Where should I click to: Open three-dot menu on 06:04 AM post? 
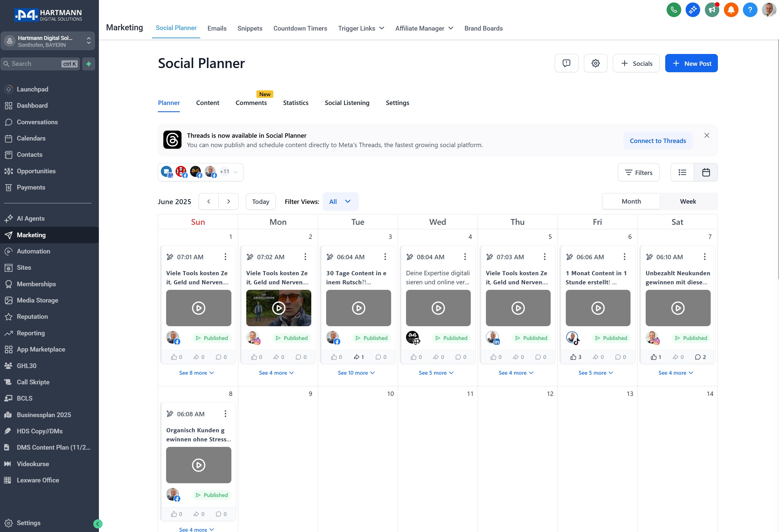tap(385, 257)
